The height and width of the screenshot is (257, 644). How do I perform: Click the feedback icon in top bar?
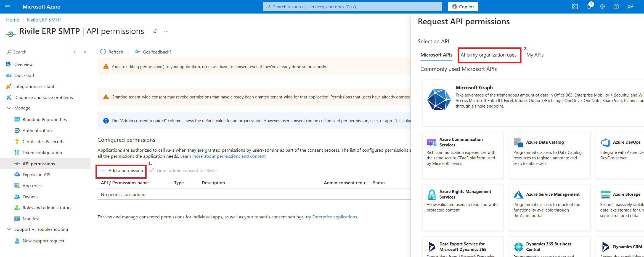(x=630, y=7)
